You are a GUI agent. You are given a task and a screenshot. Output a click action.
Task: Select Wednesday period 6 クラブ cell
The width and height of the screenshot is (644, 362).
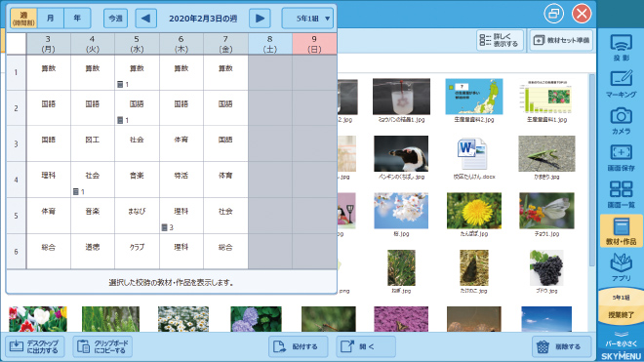[137, 252]
